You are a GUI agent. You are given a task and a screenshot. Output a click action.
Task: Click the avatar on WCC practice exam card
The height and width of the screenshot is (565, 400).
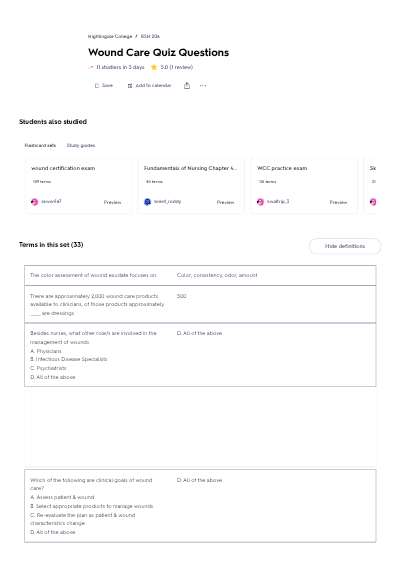pos(260,202)
